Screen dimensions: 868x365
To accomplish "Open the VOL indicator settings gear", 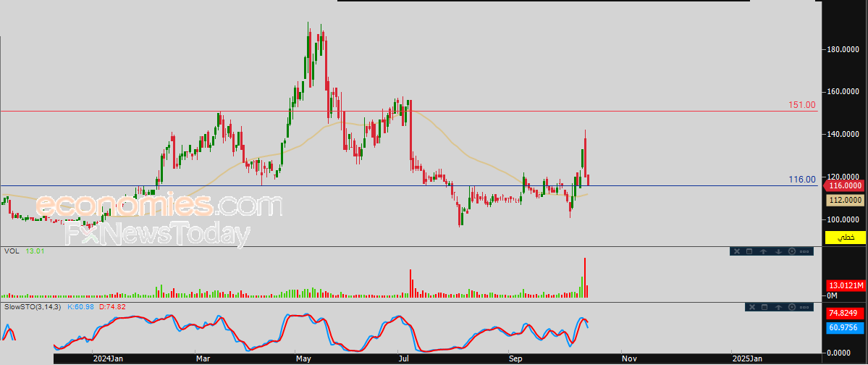I will [791, 251].
